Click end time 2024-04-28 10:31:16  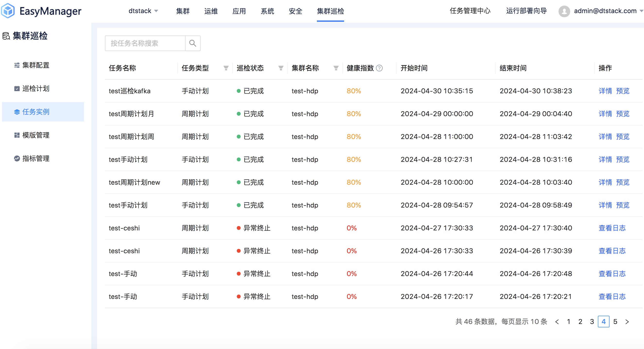tap(536, 160)
